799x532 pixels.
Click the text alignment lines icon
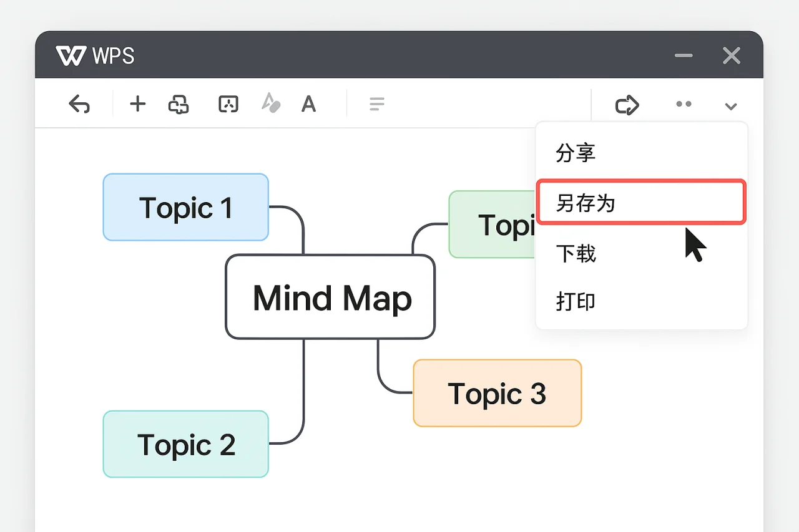coord(376,104)
